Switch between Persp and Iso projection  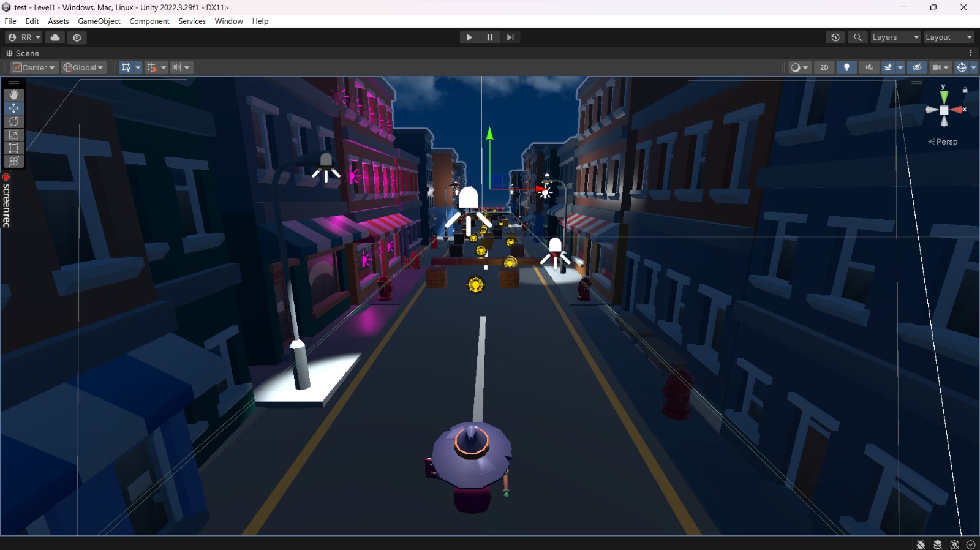coord(943,141)
